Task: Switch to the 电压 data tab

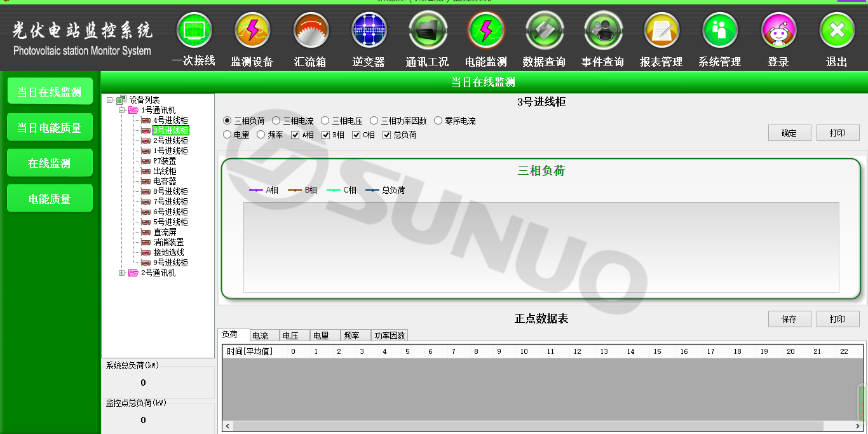Action: pyautogui.click(x=294, y=336)
